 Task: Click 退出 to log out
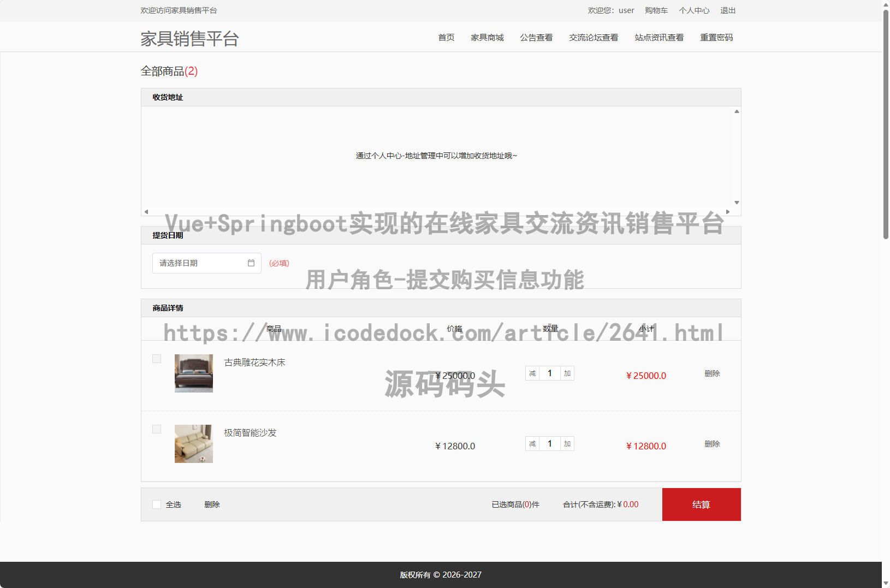pos(728,10)
